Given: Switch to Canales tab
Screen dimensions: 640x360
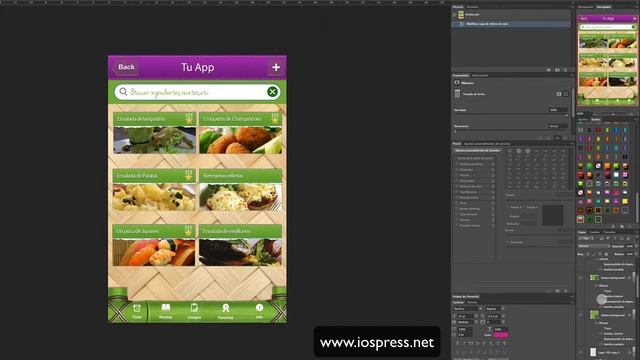Looking at the screenshot, I should 595,232.
